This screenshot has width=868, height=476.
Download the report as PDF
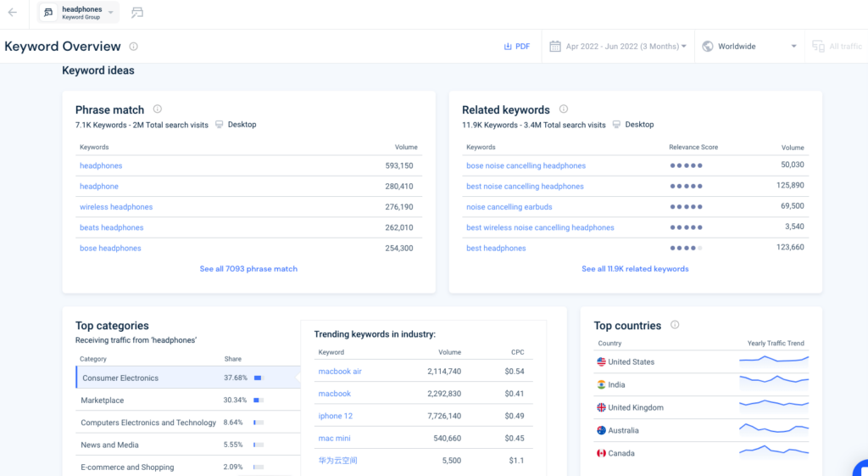point(516,47)
